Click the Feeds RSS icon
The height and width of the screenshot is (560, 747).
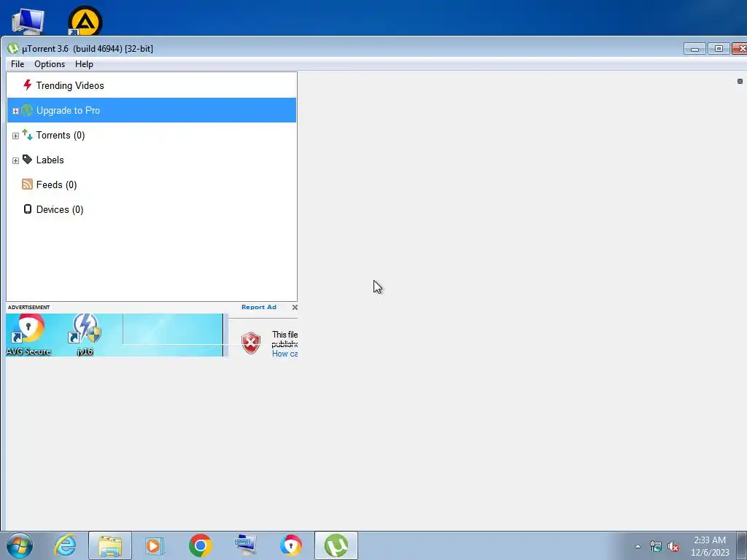(27, 184)
